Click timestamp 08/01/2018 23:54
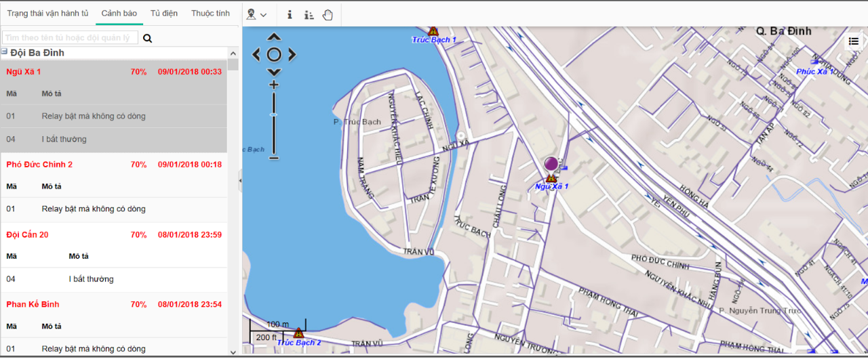The image size is (868, 359). tap(190, 304)
